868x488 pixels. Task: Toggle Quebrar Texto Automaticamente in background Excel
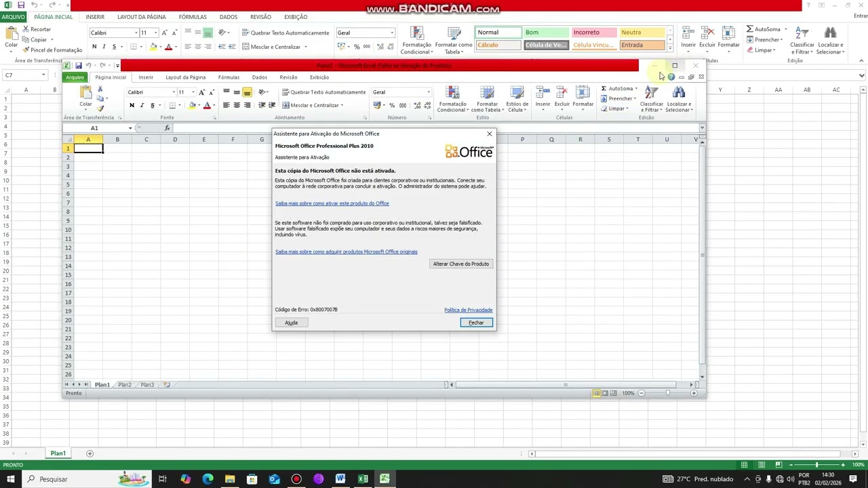tap(285, 33)
